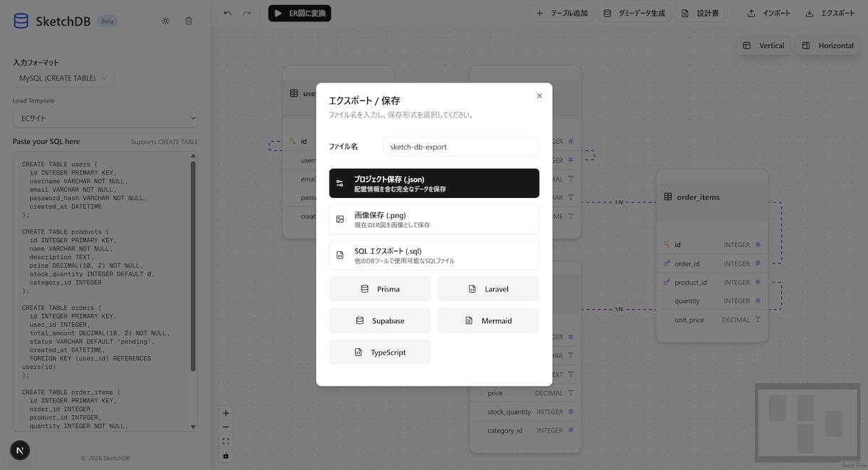Click the key icon on order_items id
The image size is (868, 470).
click(x=667, y=245)
